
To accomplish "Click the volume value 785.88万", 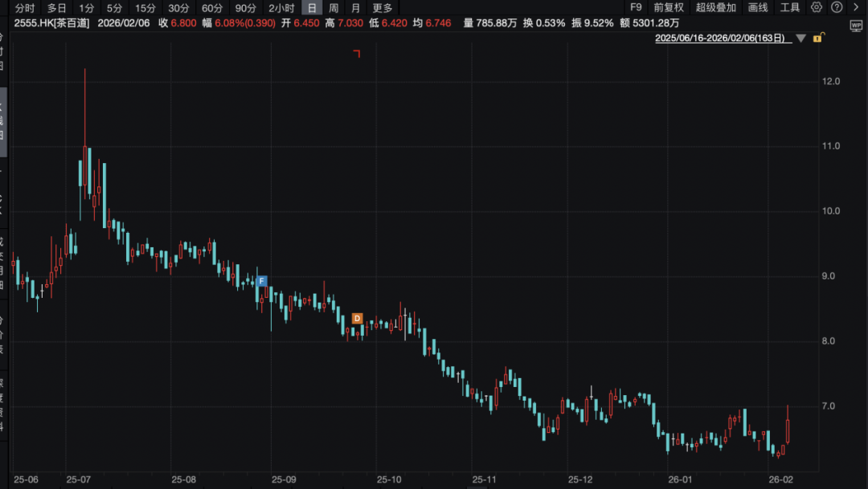I will [497, 23].
